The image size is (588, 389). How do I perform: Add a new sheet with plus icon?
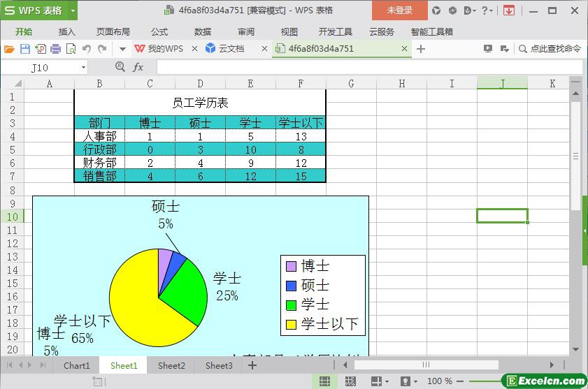252,365
